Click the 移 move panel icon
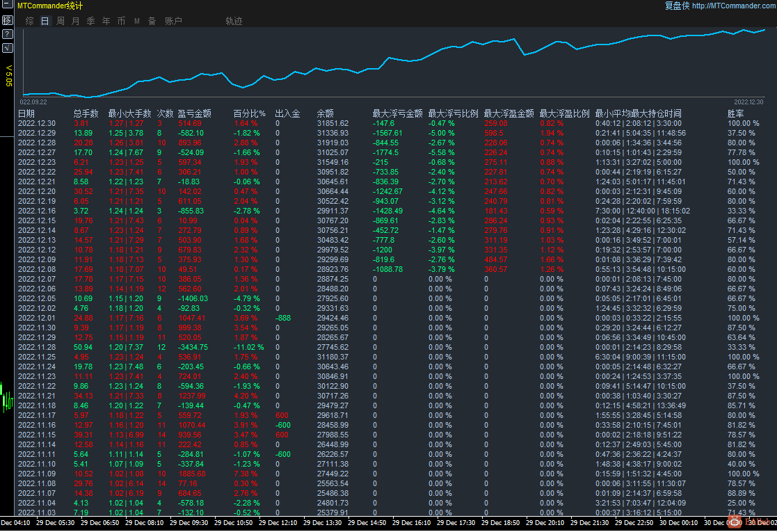Viewport: 777px width, 532px height. click(x=7, y=20)
